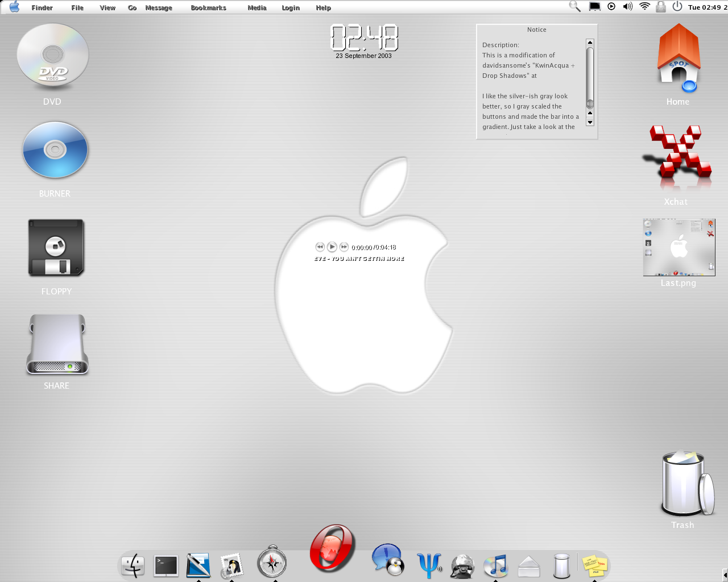Launch Finder from the dock

[133, 565]
